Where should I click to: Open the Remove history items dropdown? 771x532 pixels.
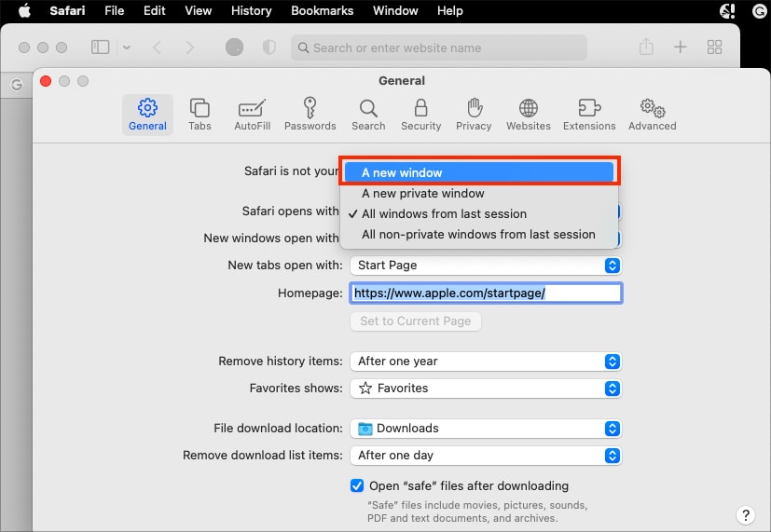tap(486, 361)
